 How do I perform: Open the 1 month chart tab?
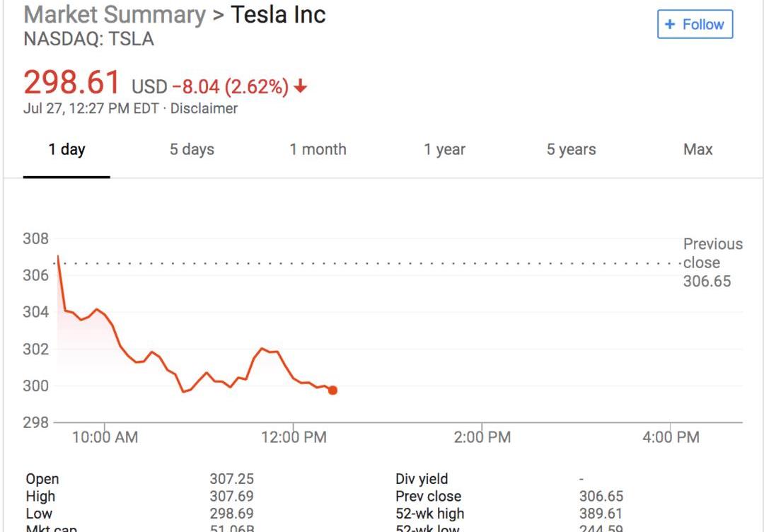tap(318, 150)
